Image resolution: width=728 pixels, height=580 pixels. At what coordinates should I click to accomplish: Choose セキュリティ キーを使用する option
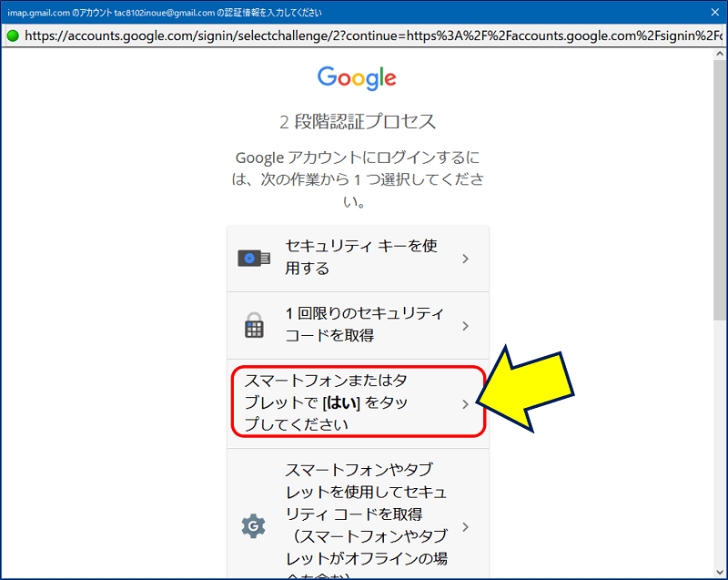(x=358, y=259)
